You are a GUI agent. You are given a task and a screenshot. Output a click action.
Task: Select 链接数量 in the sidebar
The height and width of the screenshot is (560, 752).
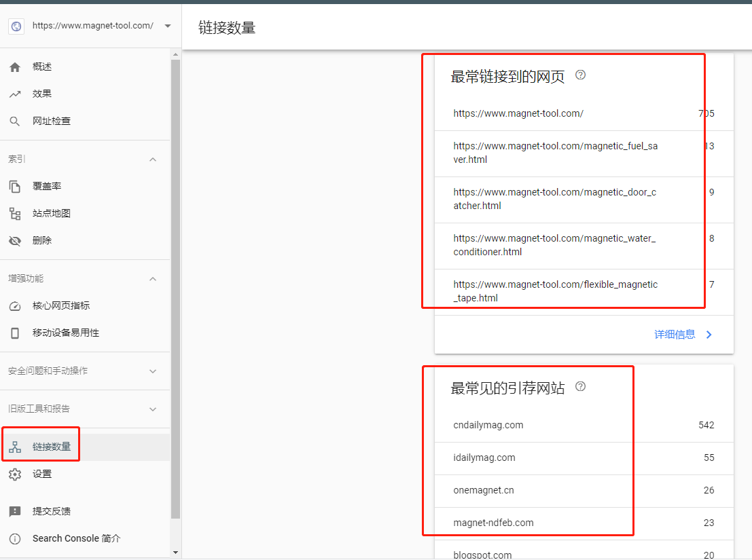(x=85, y=447)
